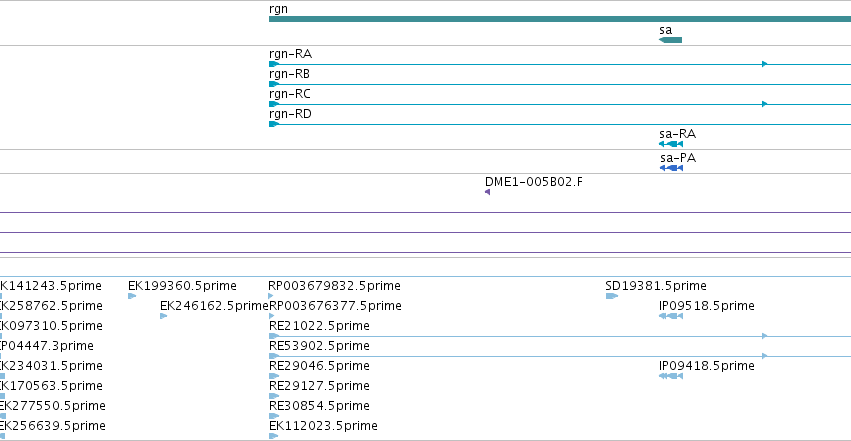Select the sa-PA label

pos(678,158)
